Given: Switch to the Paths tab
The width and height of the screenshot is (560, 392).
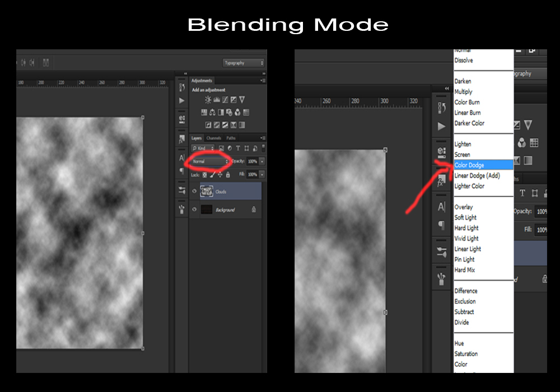Looking at the screenshot, I should pos(231,138).
